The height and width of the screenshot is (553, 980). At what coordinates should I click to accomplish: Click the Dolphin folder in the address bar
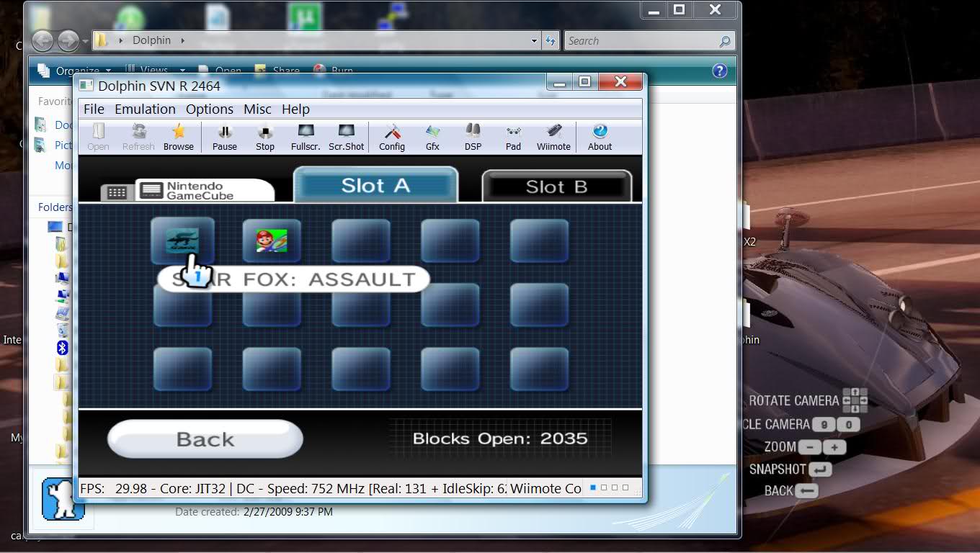[151, 40]
